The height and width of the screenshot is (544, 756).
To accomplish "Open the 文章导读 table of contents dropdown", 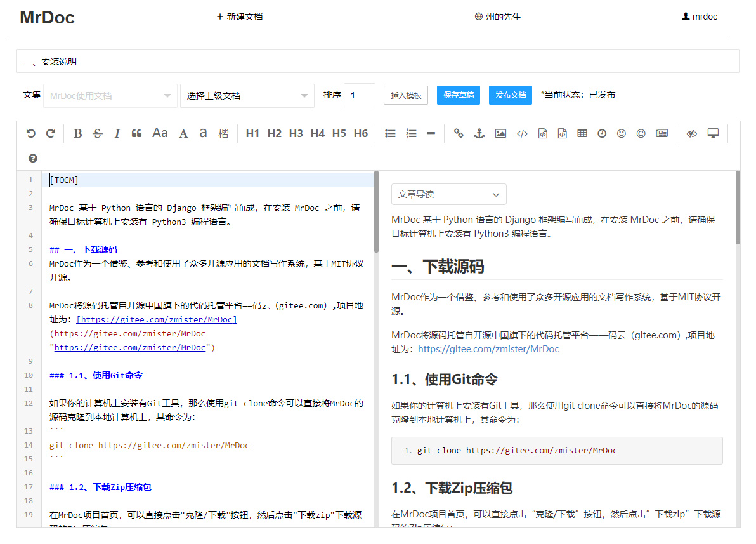I will (448, 194).
